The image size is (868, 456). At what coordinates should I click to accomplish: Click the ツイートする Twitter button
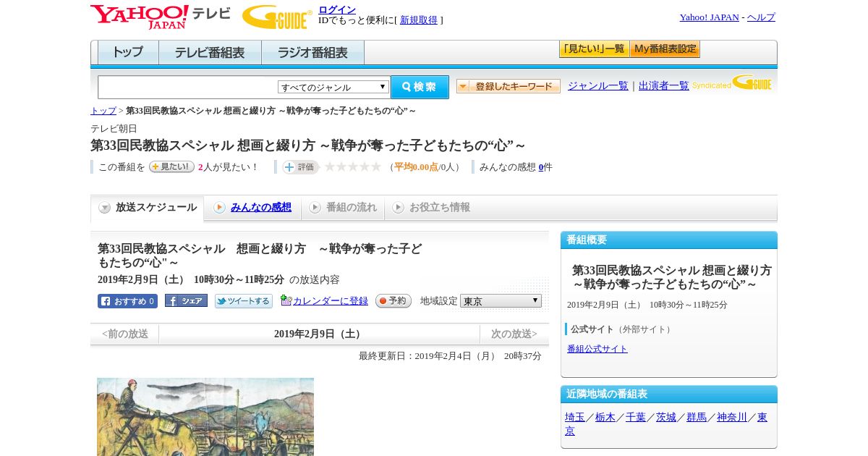click(x=244, y=301)
